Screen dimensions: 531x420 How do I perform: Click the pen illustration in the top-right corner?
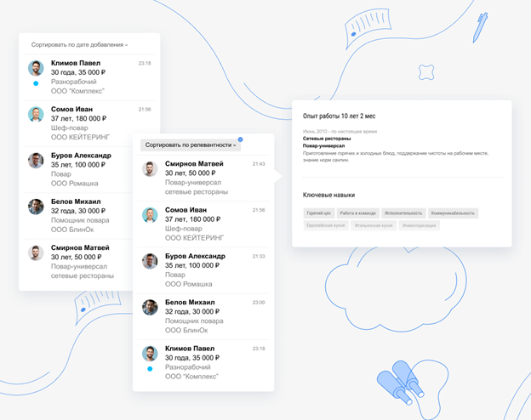[480, 26]
